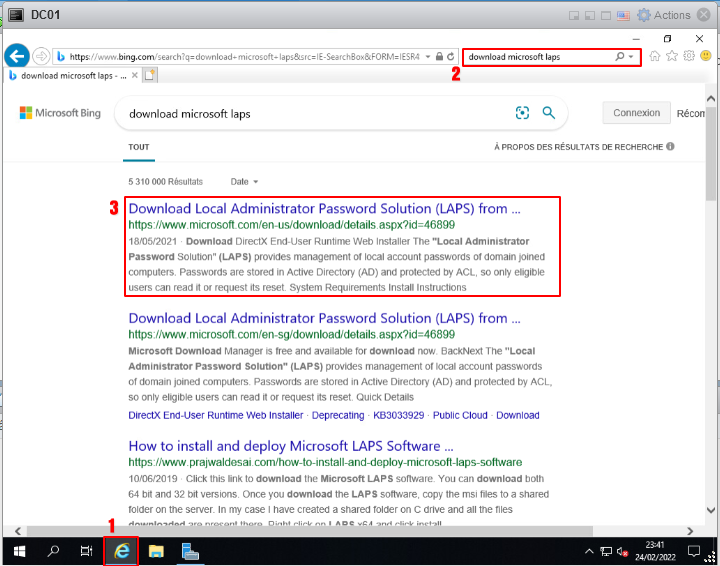Viewport: 720px width, 566px height.
Task: Open the Windows Start menu
Action: pos(19,550)
